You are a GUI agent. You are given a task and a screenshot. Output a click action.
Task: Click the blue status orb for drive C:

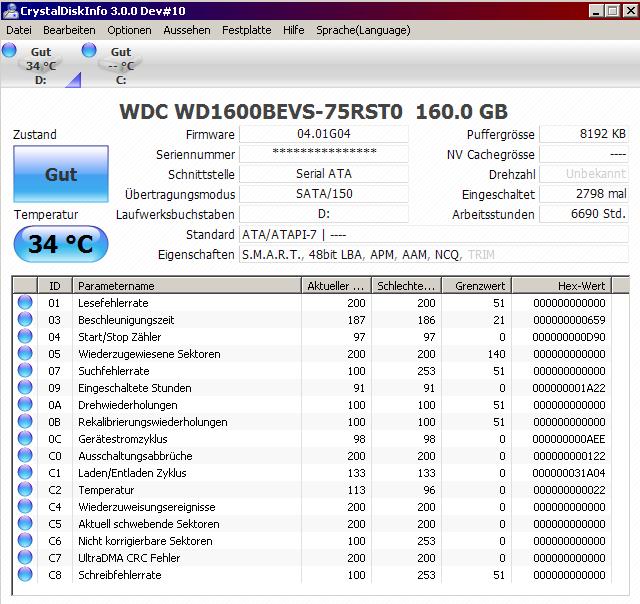[x=89, y=51]
